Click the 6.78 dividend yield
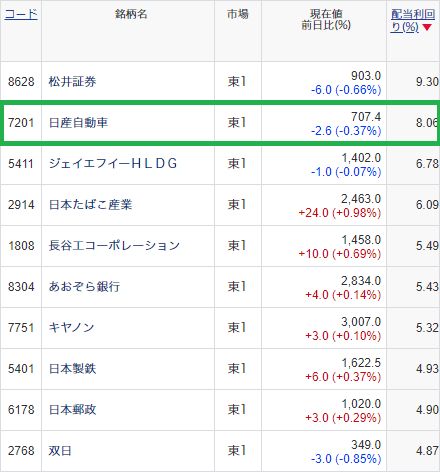440x472 pixels. click(427, 164)
